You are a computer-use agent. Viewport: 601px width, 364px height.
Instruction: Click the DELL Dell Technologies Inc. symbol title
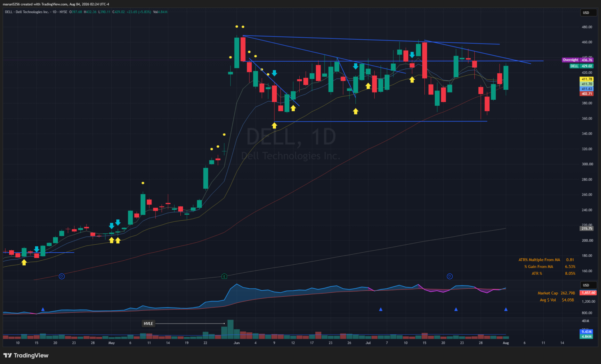pos(27,12)
